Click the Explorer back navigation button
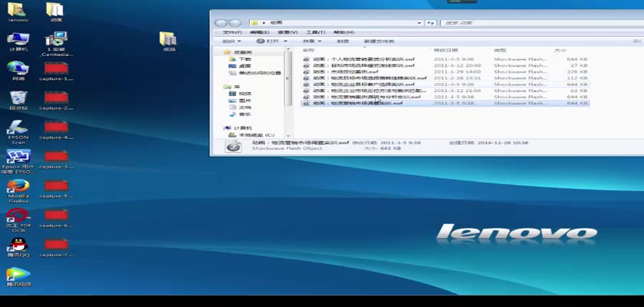Screen dimensions: 644x307 (x=221, y=23)
